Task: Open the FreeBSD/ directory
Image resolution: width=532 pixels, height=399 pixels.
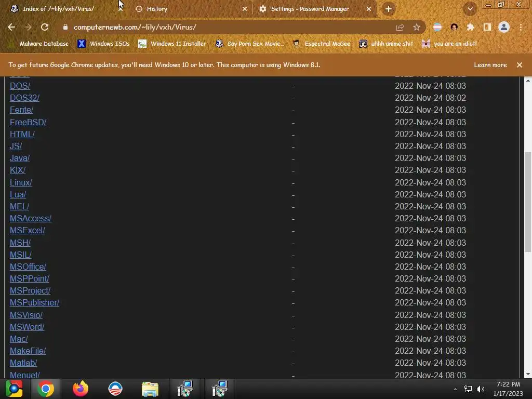Action: click(28, 122)
